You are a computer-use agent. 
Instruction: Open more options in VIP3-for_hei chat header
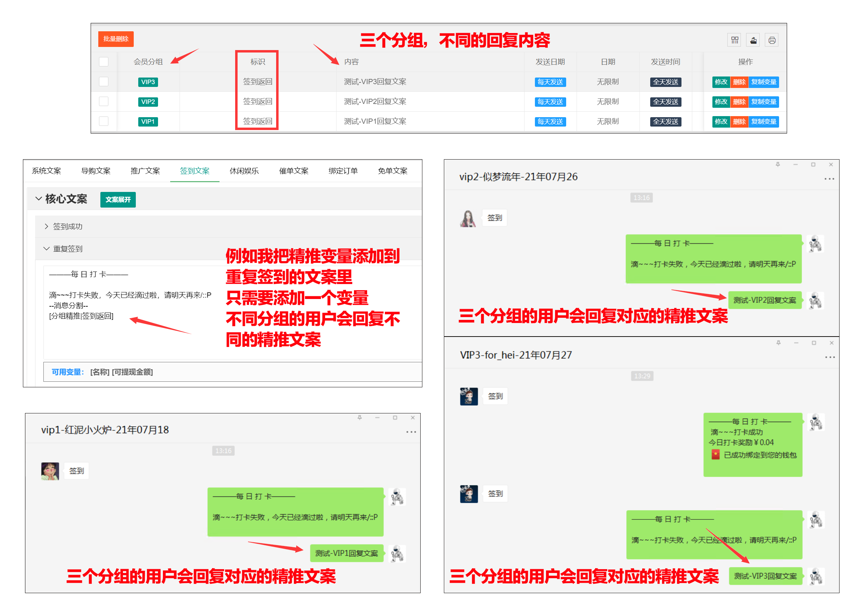tap(830, 357)
